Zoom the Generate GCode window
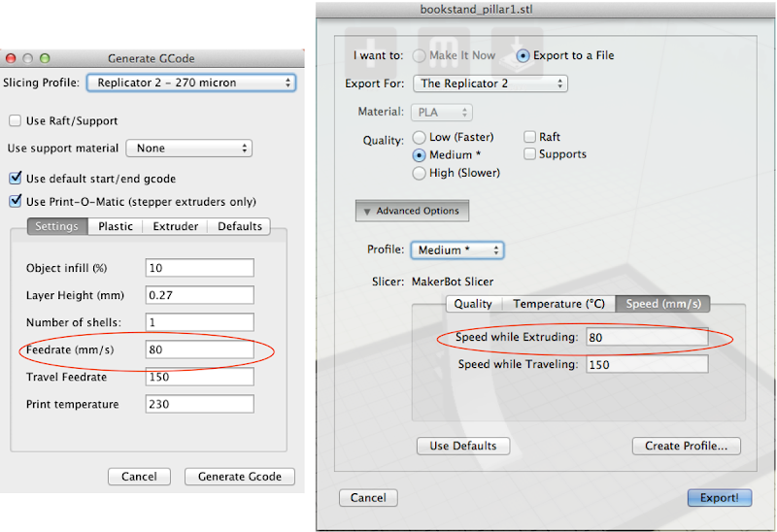 pyautogui.click(x=45, y=58)
